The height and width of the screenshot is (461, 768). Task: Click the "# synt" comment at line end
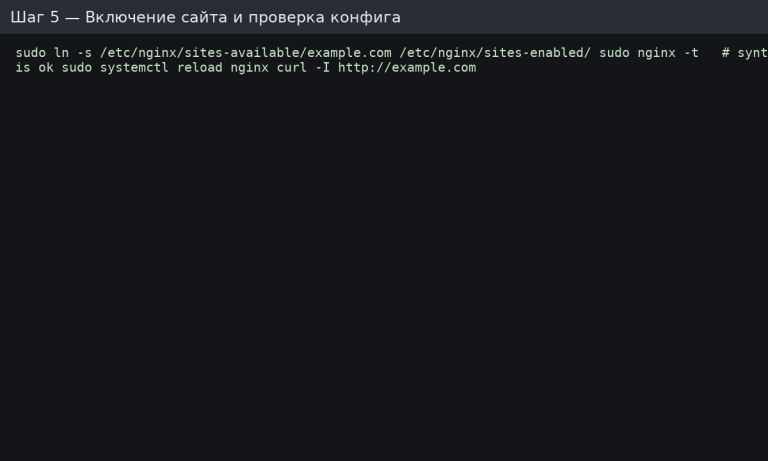[744, 53]
